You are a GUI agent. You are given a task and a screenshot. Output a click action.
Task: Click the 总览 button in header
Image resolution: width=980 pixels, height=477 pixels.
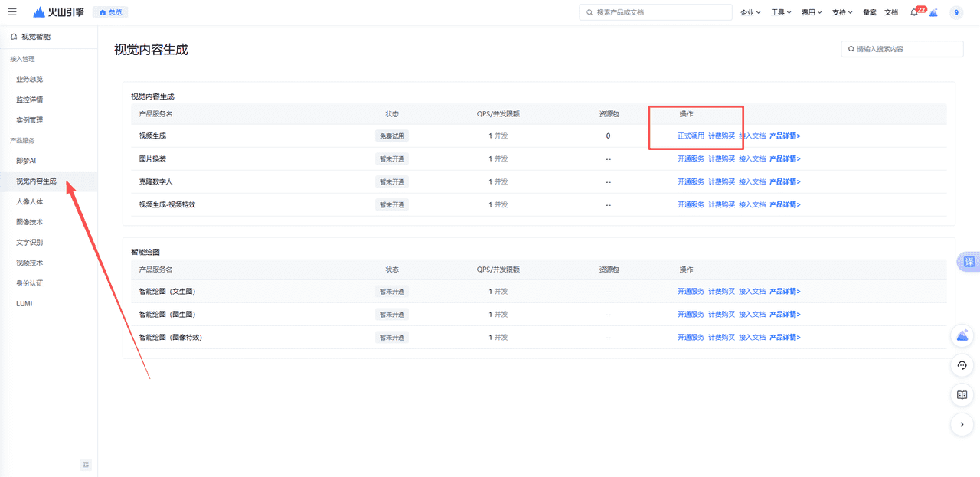110,12
